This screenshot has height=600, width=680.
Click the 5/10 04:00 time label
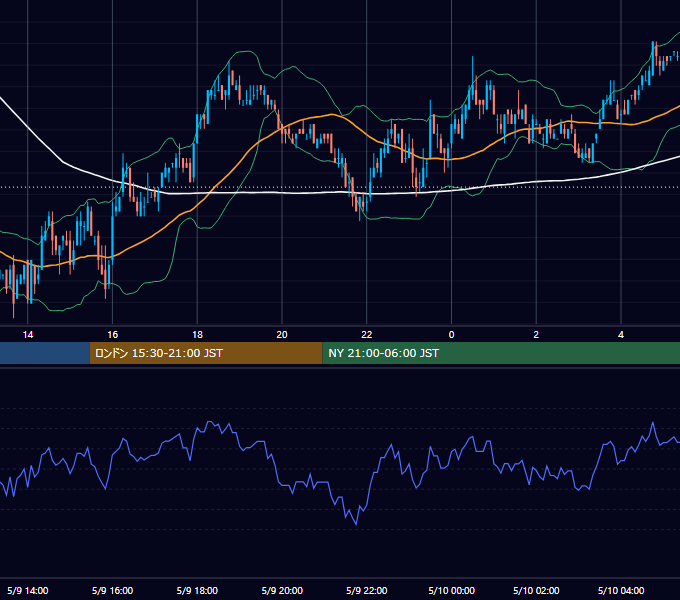[x=621, y=590]
